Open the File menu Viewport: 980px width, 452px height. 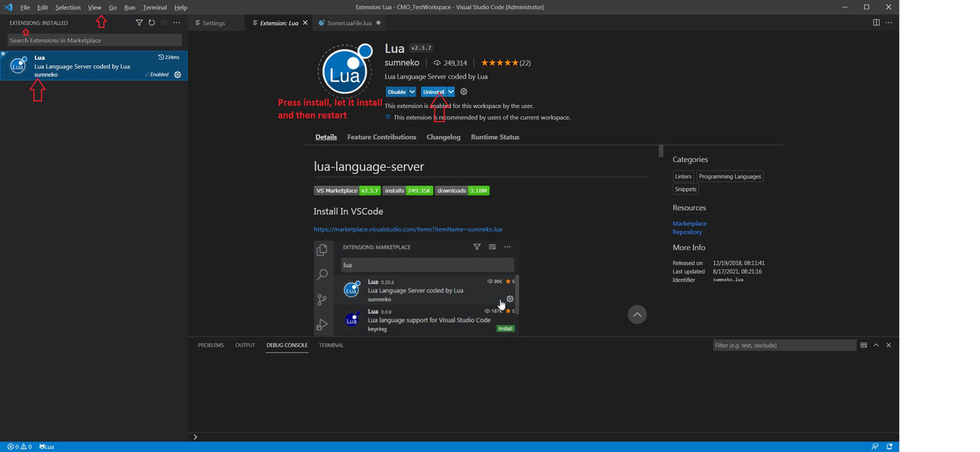pyautogui.click(x=24, y=7)
